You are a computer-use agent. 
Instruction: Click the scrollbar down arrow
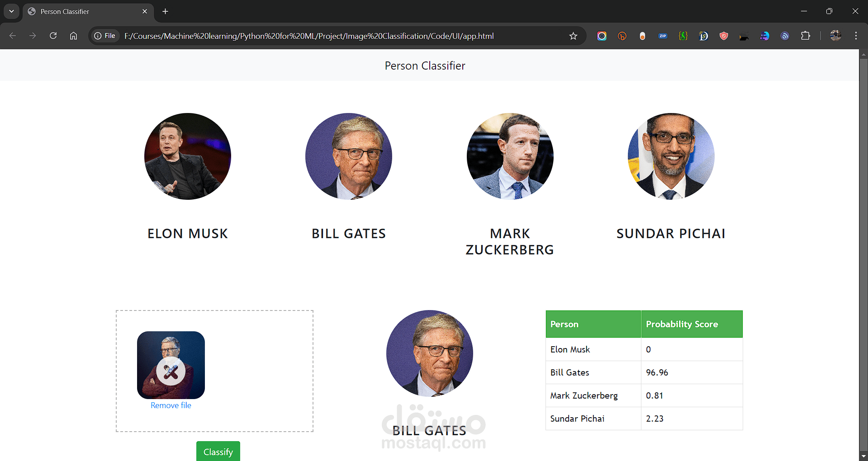[x=863, y=456]
